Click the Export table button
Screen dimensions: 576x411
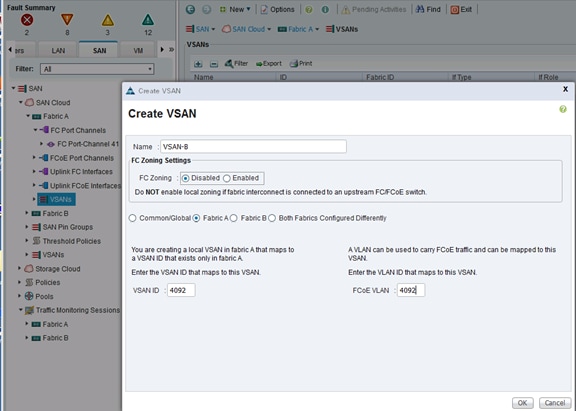point(269,64)
